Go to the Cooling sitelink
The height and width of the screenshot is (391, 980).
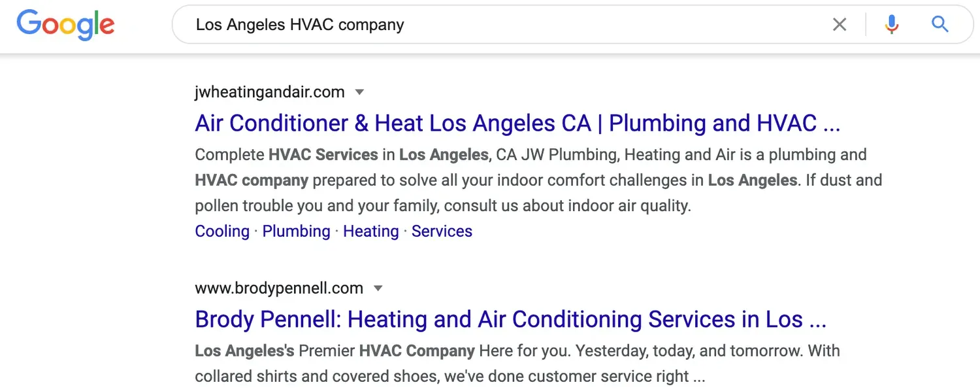click(222, 231)
